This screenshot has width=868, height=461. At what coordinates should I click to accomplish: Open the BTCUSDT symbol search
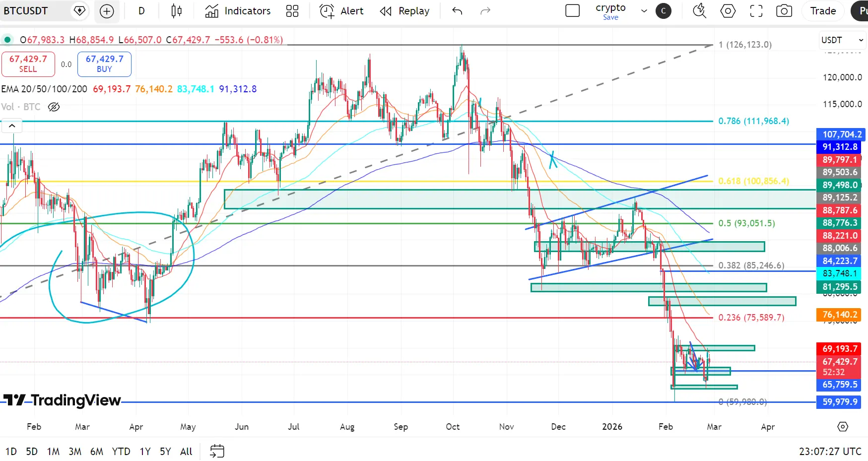(x=26, y=11)
